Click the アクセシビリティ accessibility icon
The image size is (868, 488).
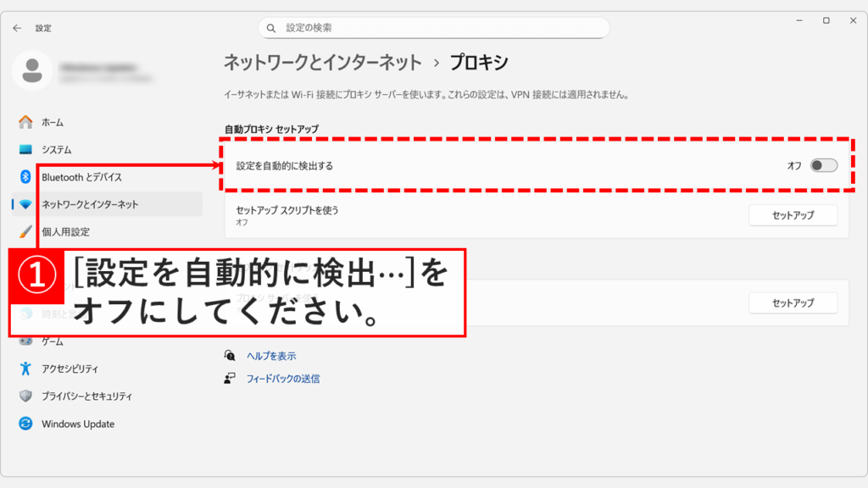(26, 369)
